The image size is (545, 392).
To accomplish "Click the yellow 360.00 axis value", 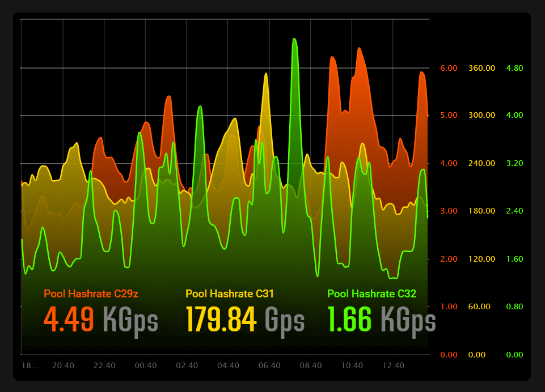I will (481, 67).
